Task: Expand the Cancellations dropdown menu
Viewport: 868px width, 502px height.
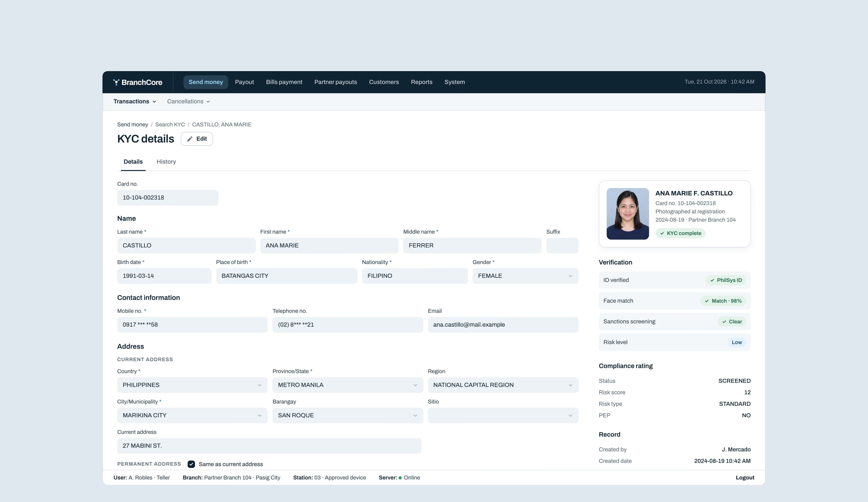Action: tap(188, 101)
